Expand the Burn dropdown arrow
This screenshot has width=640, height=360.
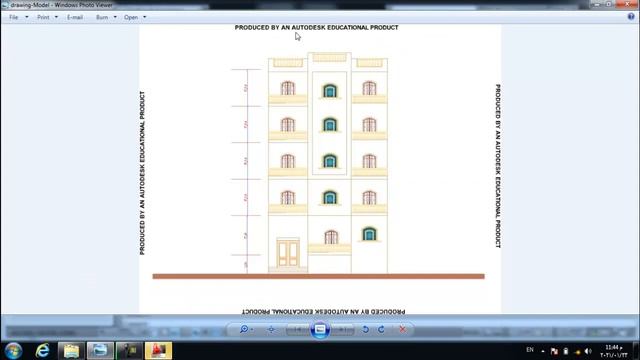[115, 17]
